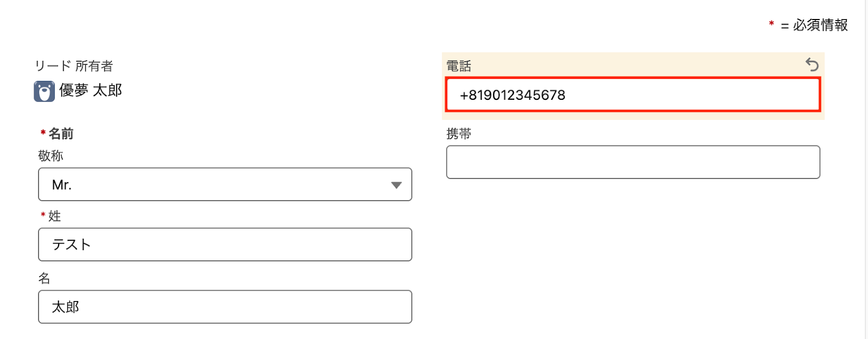The width and height of the screenshot is (868, 339).
Task: Click the red asterisk next to 姓
Action: pos(43,215)
